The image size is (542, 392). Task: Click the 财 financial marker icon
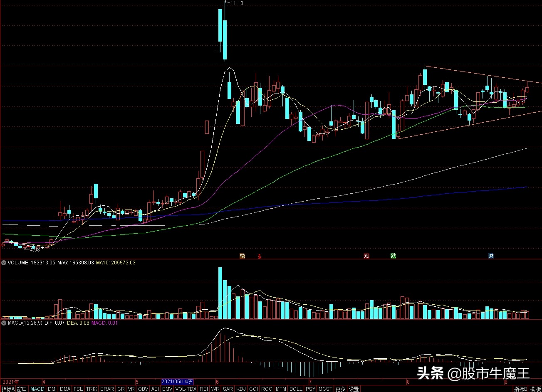coord(491,256)
